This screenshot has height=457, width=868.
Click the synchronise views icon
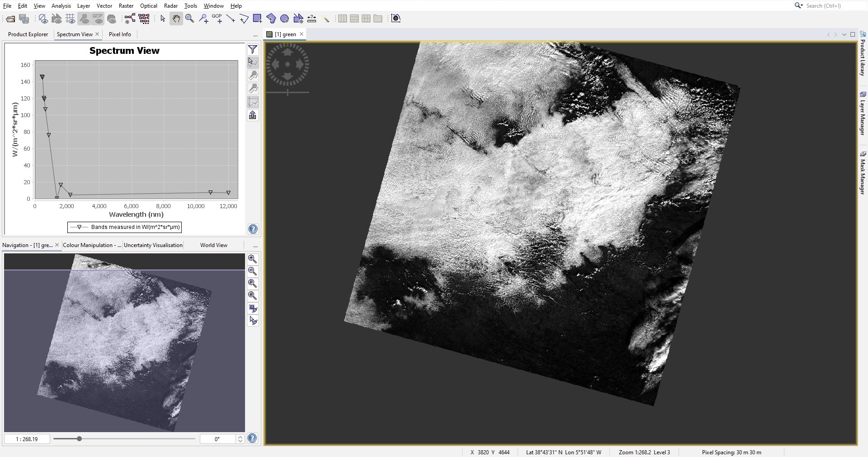point(253,309)
